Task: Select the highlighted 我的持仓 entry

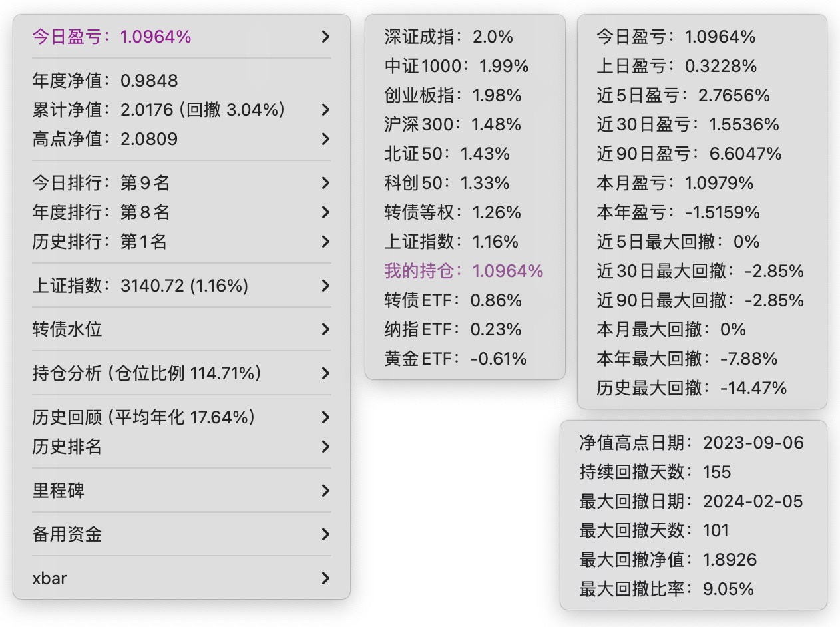Action: tap(463, 271)
